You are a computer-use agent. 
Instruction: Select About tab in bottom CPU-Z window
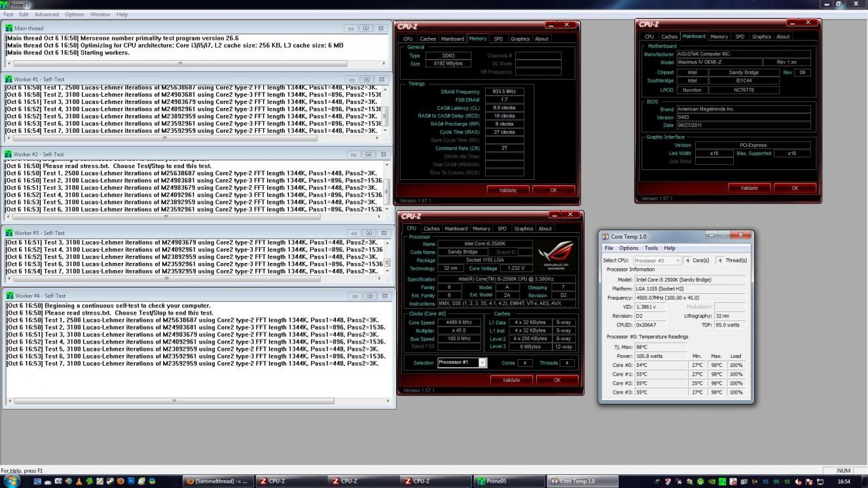coord(545,228)
